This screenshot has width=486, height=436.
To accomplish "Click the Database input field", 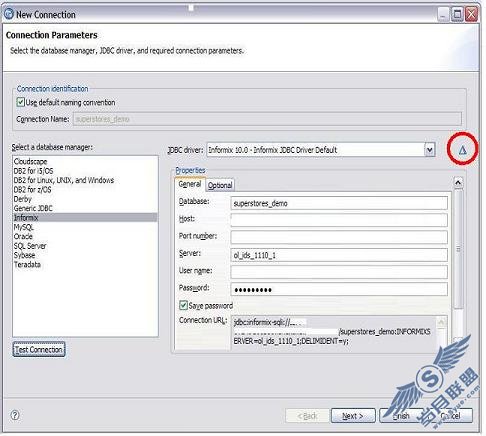I will pyautogui.click(x=339, y=203).
